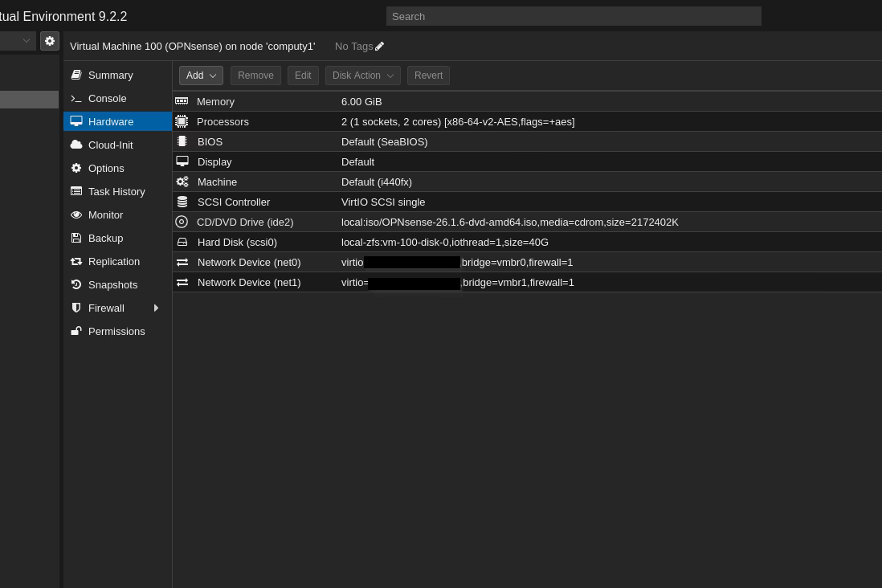Select the Hardware tab

tap(117, 121)
